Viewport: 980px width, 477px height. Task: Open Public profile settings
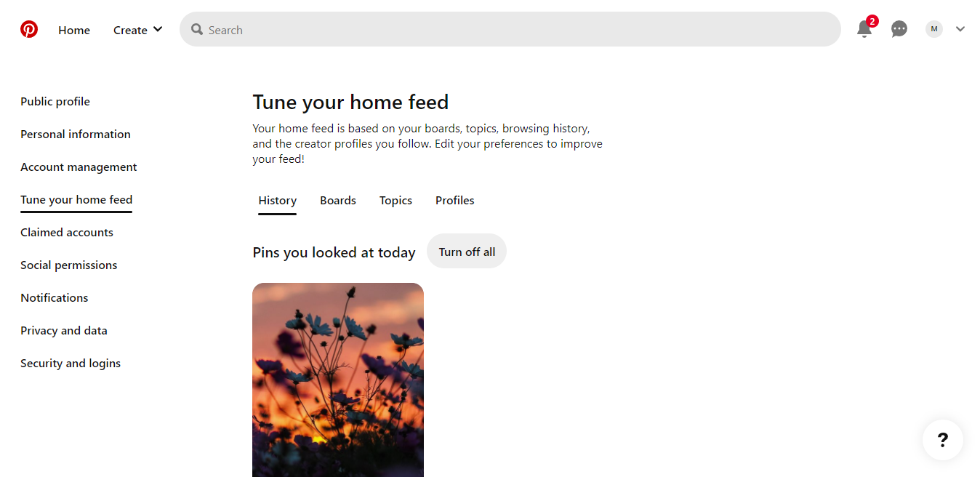(55, 102)
